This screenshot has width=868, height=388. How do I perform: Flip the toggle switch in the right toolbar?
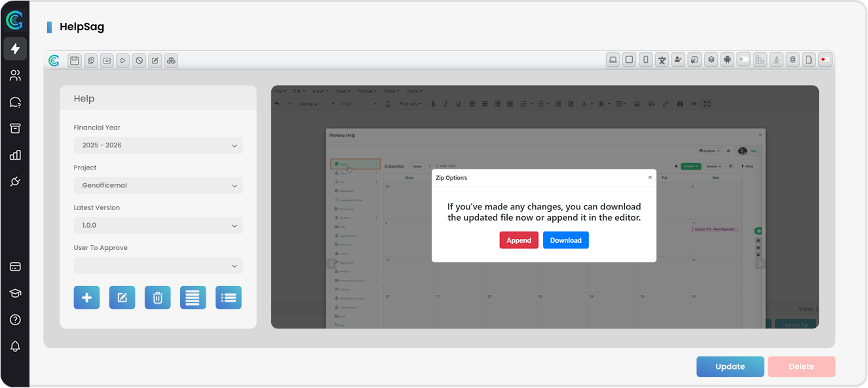[743, 60]
